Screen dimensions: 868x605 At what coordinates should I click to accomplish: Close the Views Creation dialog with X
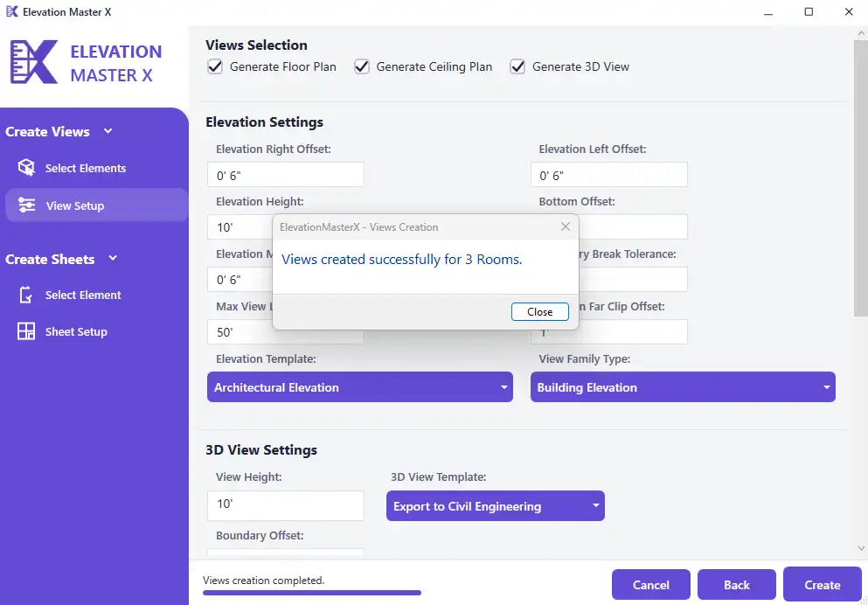click(566, 226)
